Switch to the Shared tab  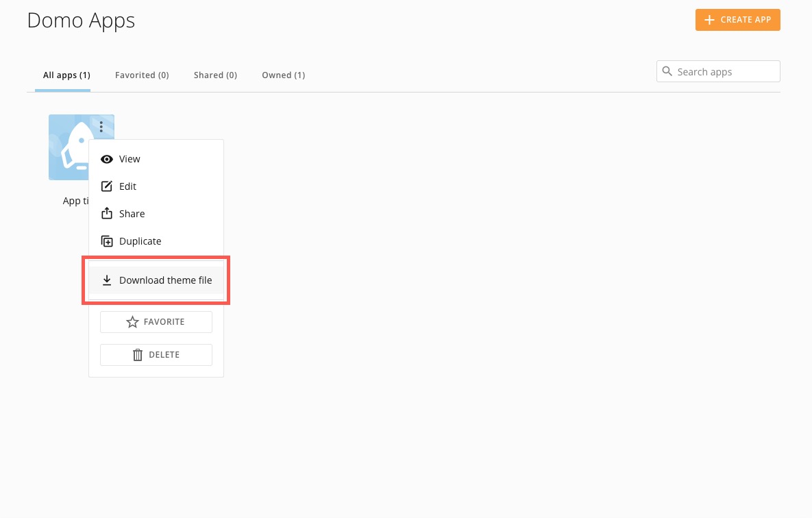pos(215,75)
